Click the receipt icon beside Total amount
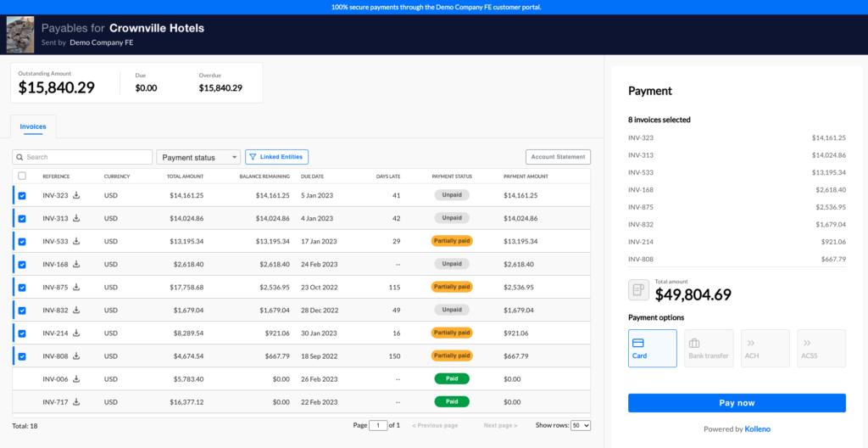 pyautogui.click(x=638, y=290)
